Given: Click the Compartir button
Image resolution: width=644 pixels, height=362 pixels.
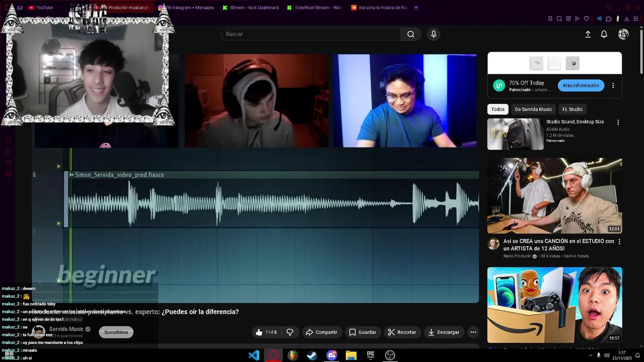Looking at the screenshot, I should click(x=321, y=332).
